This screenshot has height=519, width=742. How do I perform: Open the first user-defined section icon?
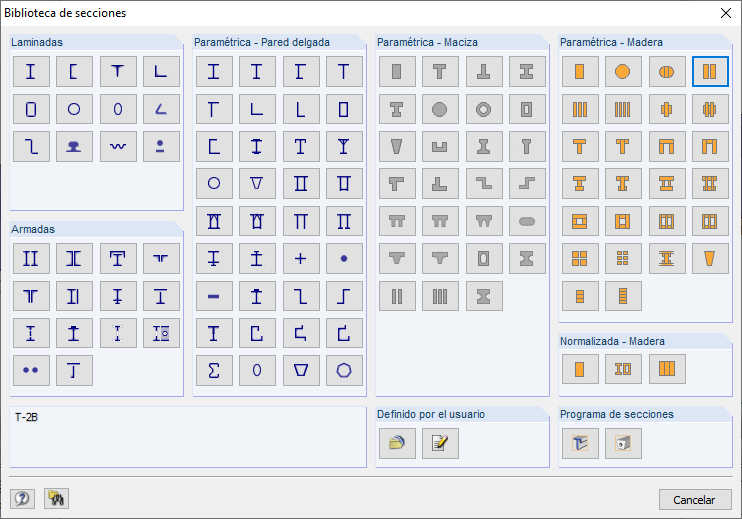tap(396, 443)
